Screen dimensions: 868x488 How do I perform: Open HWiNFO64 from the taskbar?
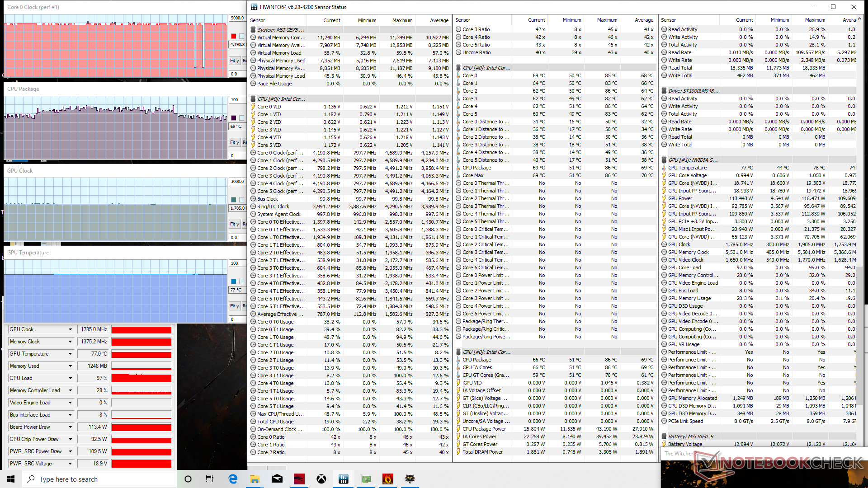[344, 479]
